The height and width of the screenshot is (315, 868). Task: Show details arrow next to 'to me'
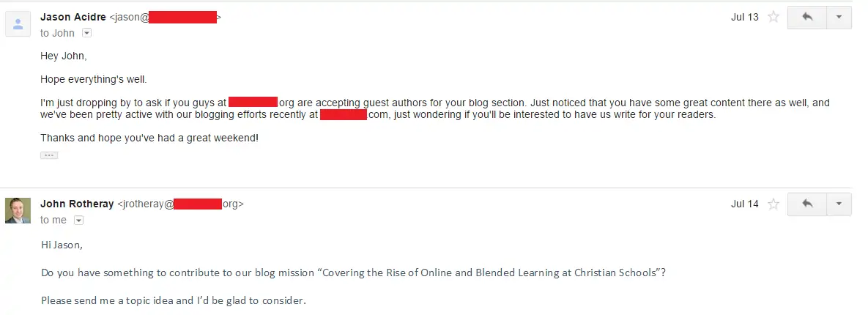(x=78, y=220)
